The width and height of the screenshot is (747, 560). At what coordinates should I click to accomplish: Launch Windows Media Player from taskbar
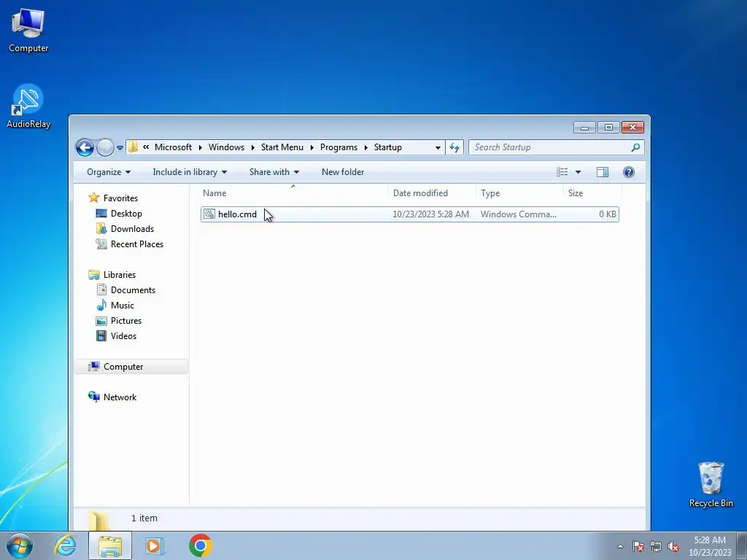[154, 545]
